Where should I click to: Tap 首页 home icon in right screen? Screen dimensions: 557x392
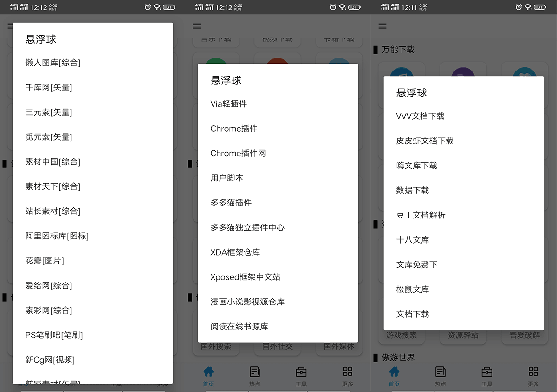pyautogui.click(x=394, y=372)
